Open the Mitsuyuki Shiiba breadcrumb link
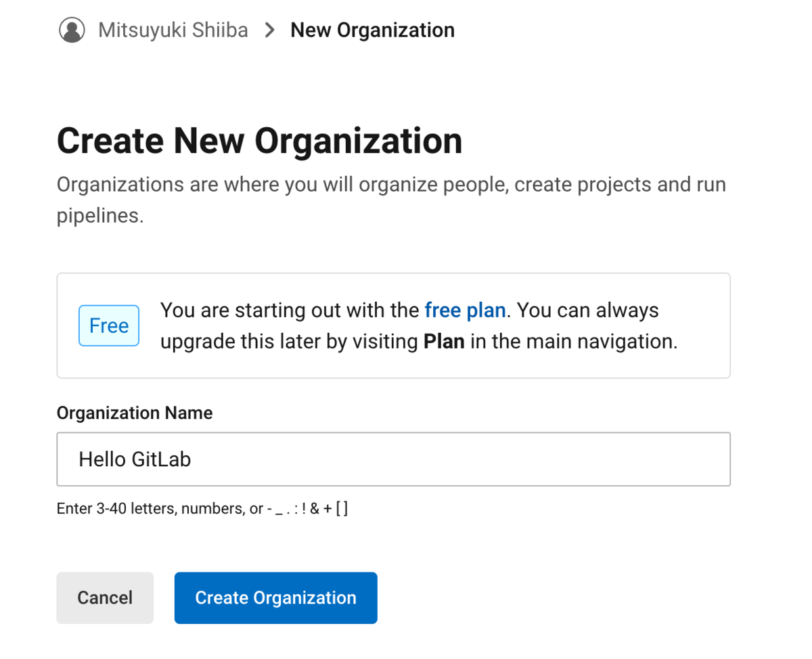The image size is (812, 659). point(173,30)
